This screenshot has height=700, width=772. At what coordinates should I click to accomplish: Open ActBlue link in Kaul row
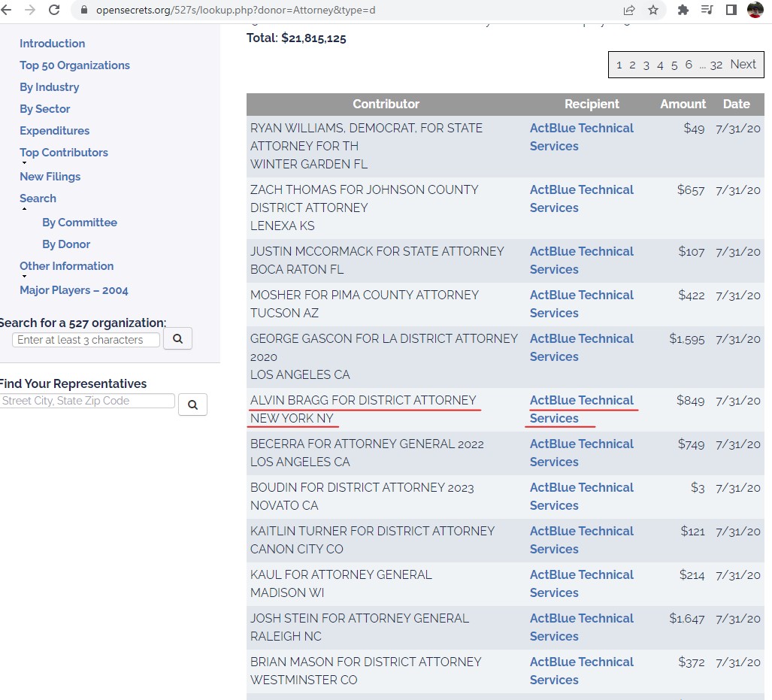tap(582, 583)
